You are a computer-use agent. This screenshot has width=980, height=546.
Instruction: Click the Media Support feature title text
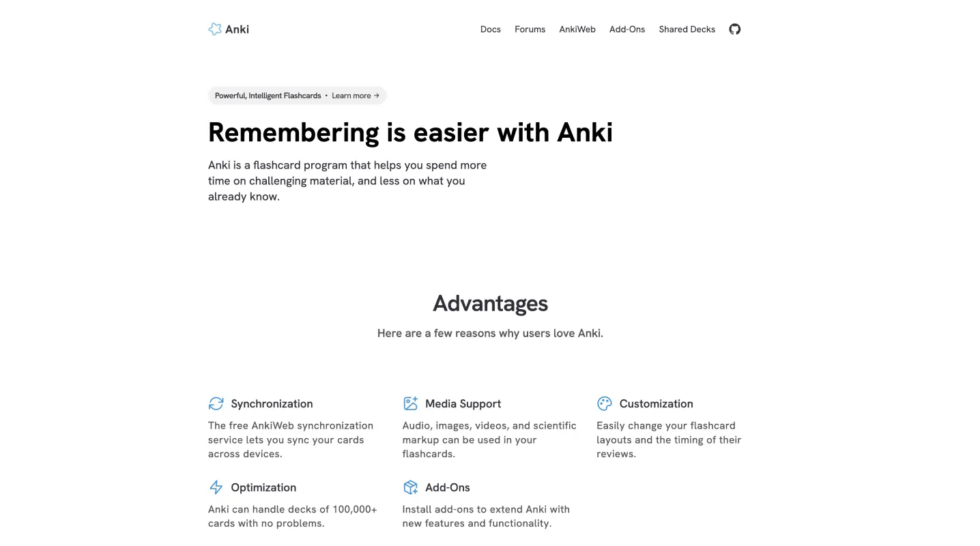click(463, 403)
